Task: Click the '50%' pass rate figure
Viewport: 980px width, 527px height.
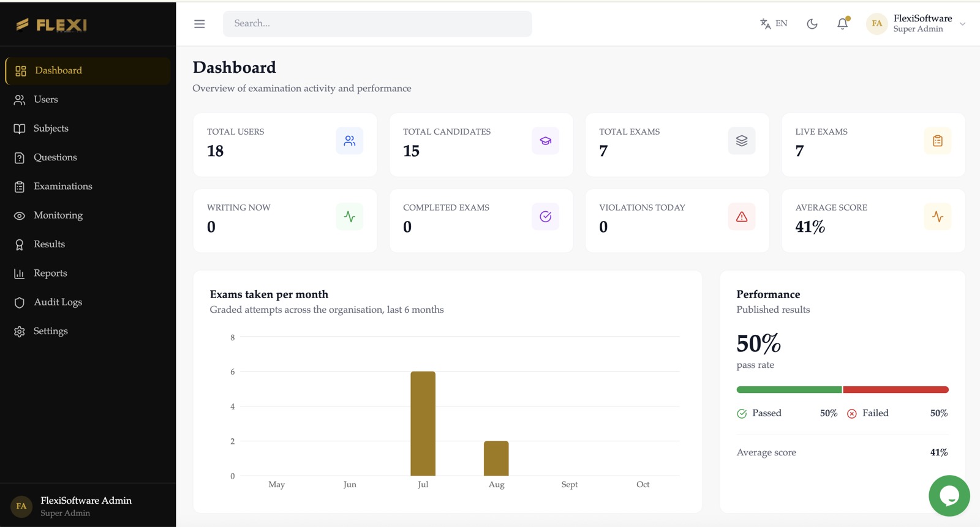Action: click(x=759, y=343)
